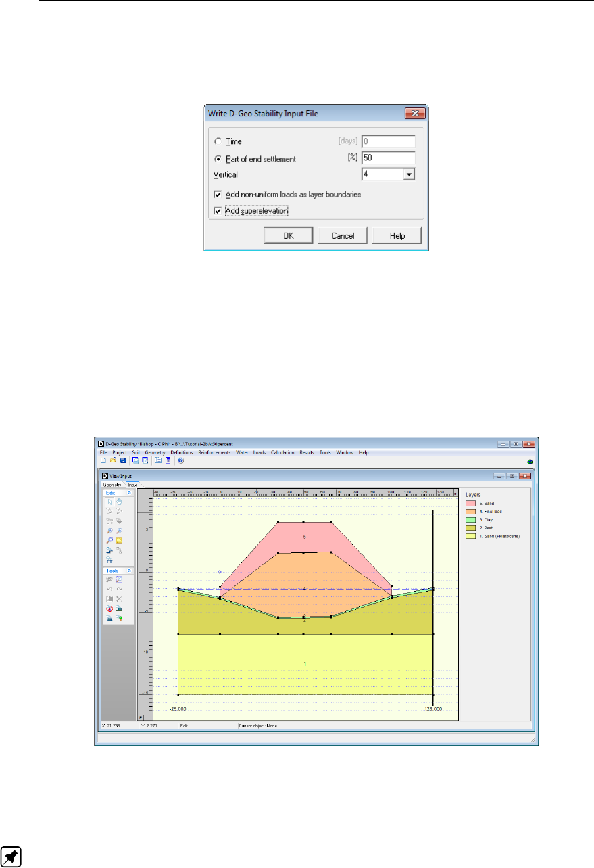Click the red prohibited-circle icon in Tools panel

click(x=109, y=608)
